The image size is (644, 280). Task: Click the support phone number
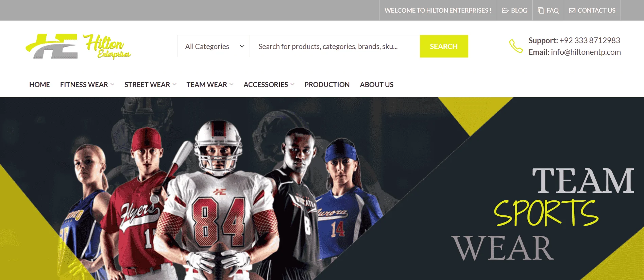[590, 40]
